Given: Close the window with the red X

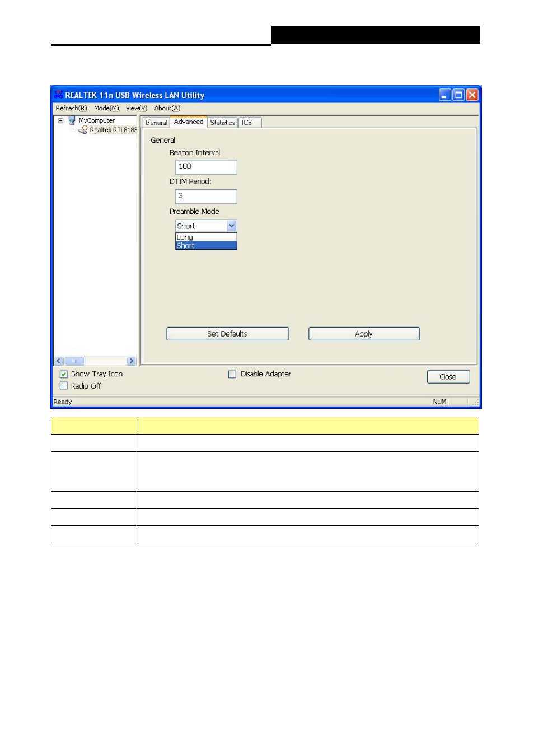Looking at the screenshot, I should [x=472, y=95].
